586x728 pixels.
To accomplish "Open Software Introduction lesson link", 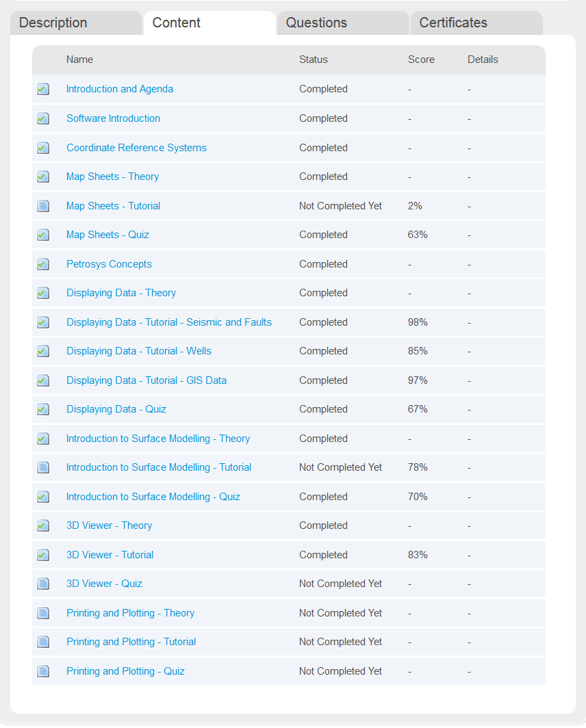I will coord(113,118).
